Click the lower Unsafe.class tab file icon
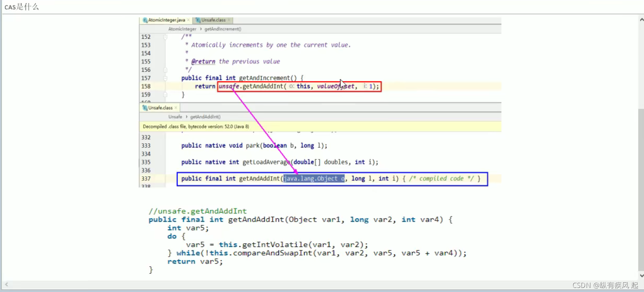This screenshot has width=644, height=292. click(145, 108)
